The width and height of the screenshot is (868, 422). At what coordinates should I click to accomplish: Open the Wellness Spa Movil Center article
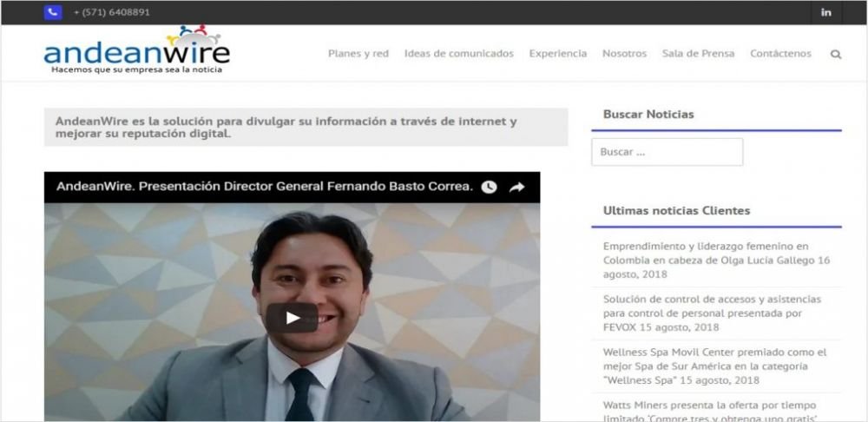click(x=714, y=366)
